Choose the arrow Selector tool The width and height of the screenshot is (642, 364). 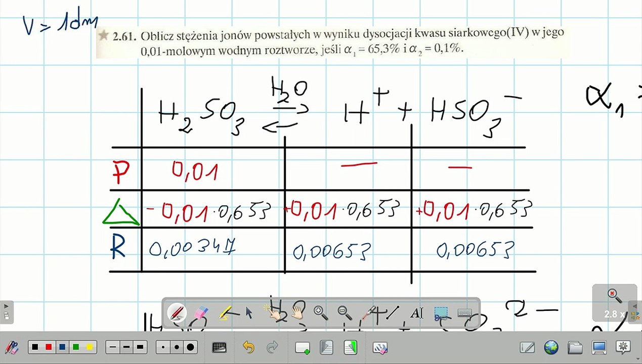[x=248, y=313]
